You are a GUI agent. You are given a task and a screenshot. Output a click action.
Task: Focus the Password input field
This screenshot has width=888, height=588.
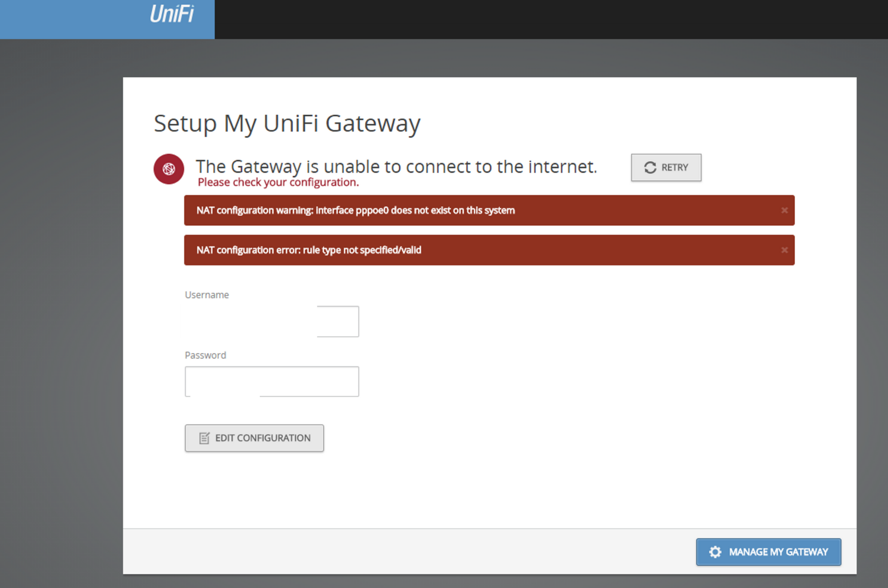click(308, 381)
